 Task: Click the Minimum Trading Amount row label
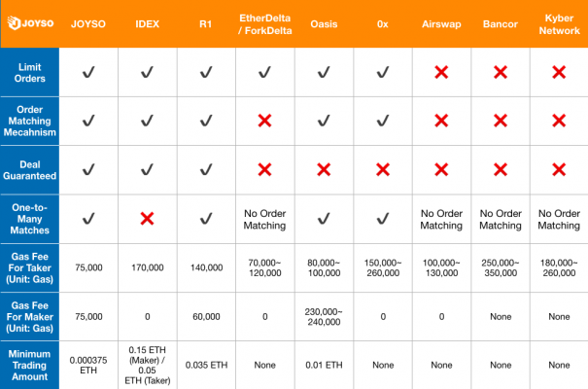pyautogui.click(x=29, y=365)
